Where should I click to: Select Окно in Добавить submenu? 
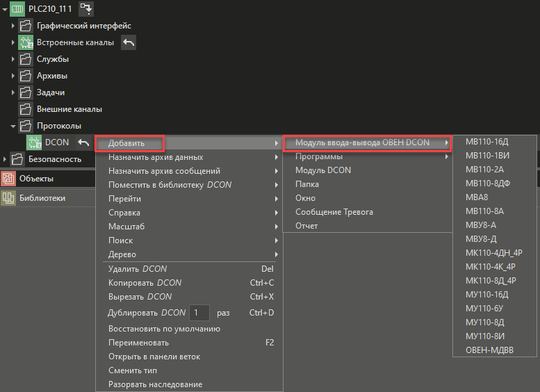click(x=368, y=198)
